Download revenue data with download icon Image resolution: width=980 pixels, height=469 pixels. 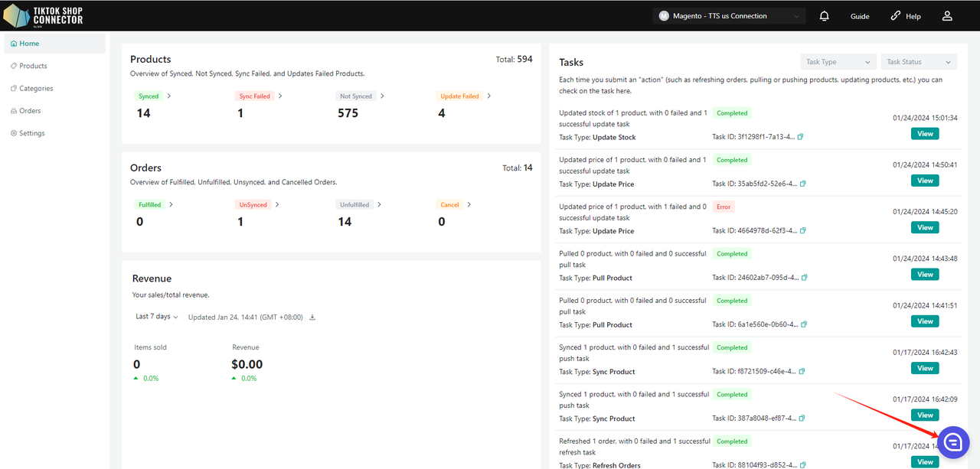click(312, 318)
